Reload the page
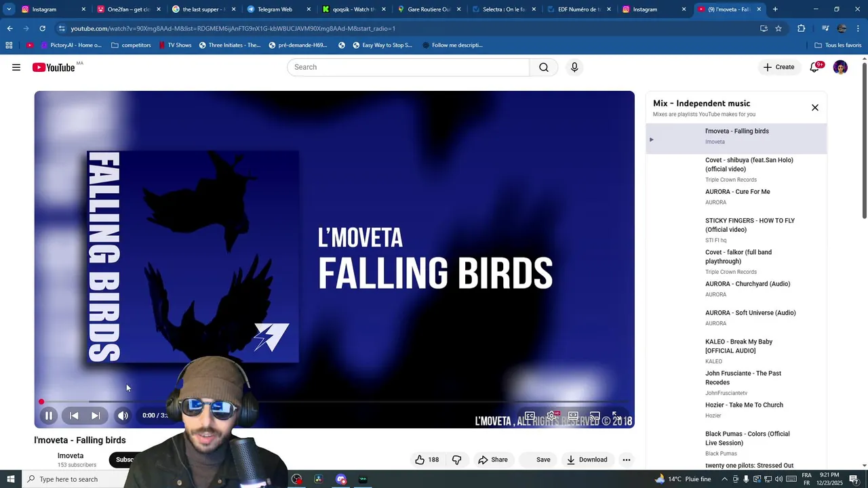 point(42,28)
